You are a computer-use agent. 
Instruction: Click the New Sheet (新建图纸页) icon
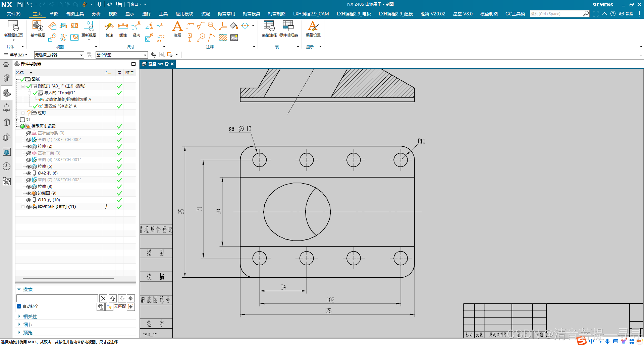click(13, 26)
